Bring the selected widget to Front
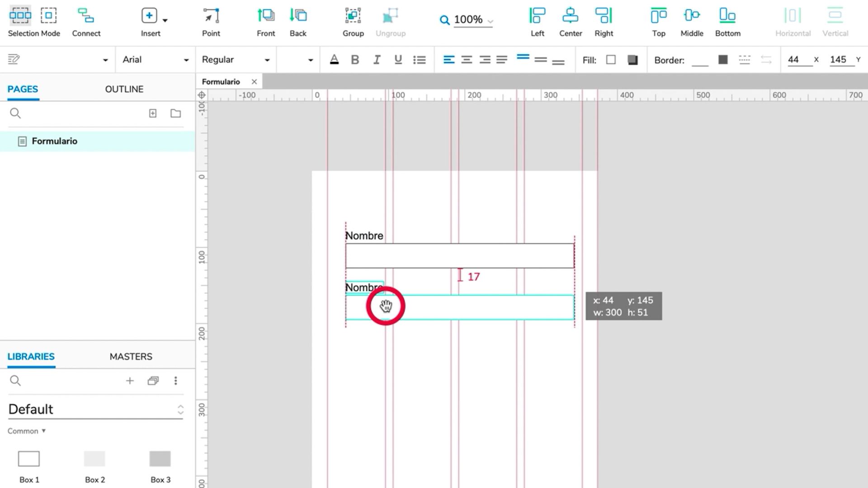868x488 pixels. coord(266,16)
